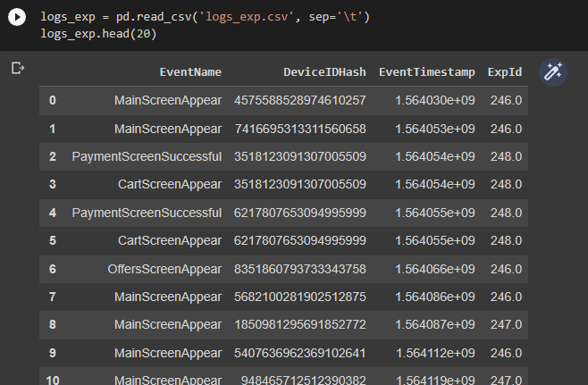Click MainScreenAppear in row 0
This screenshot has width=588, height=385.
coord(168,100)
